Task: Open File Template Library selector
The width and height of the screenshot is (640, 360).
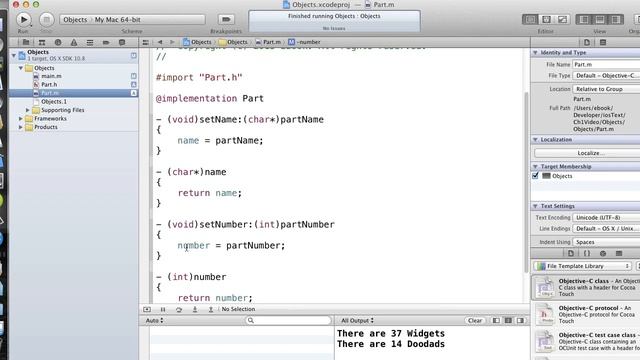Action: pyautogui.click(x=582, y=266)
